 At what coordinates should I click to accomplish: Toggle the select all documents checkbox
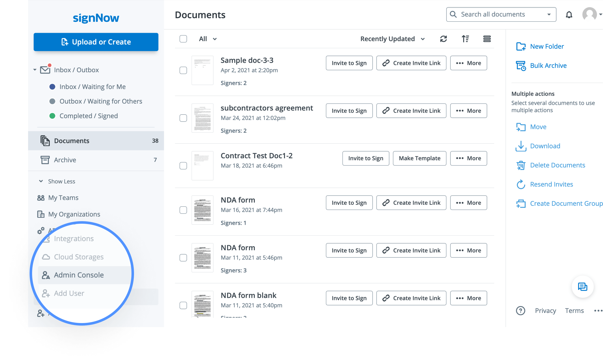[183, 39]
